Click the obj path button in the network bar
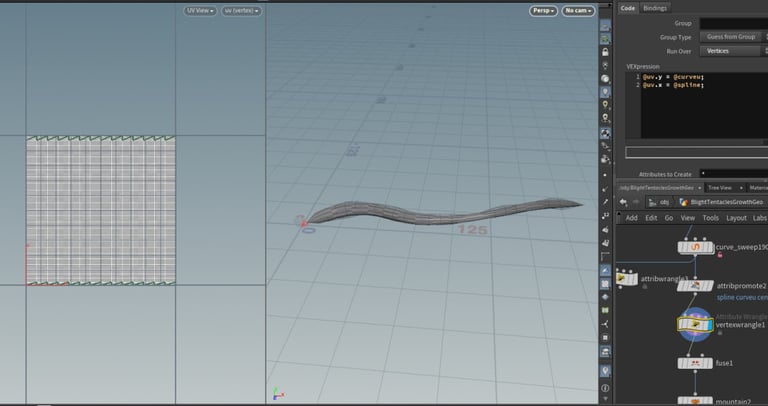The height and width of the screenshot is (406, 768). pos(658,202)
